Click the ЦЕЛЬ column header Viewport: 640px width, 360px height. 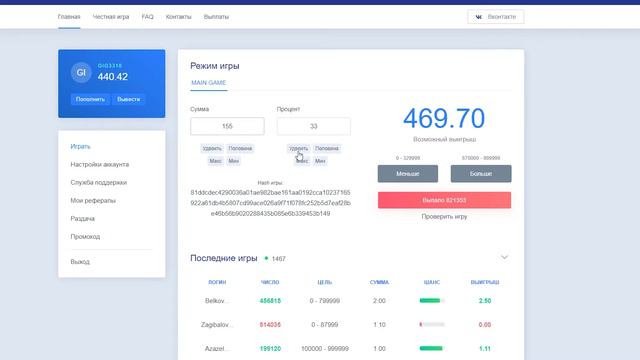(325, 282)
